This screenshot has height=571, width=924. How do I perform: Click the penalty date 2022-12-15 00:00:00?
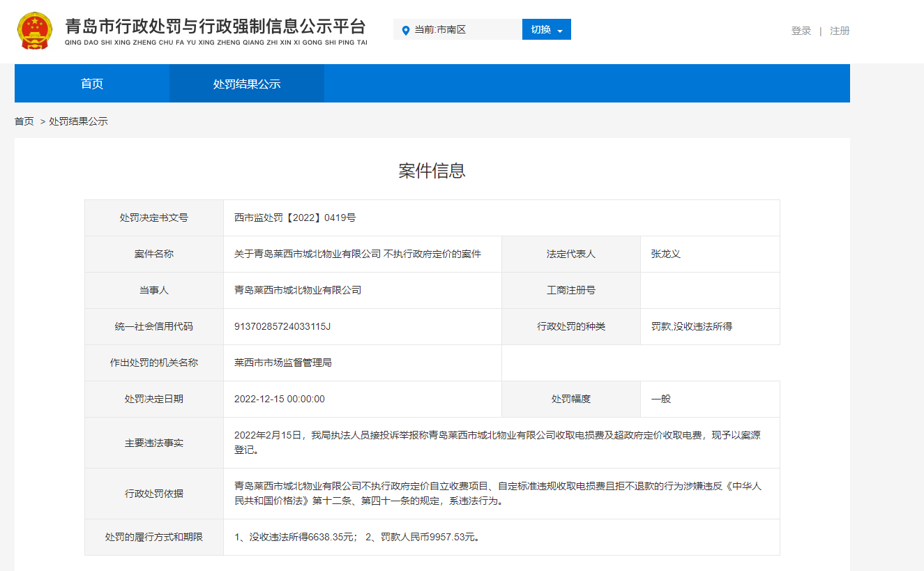[280, 399]
